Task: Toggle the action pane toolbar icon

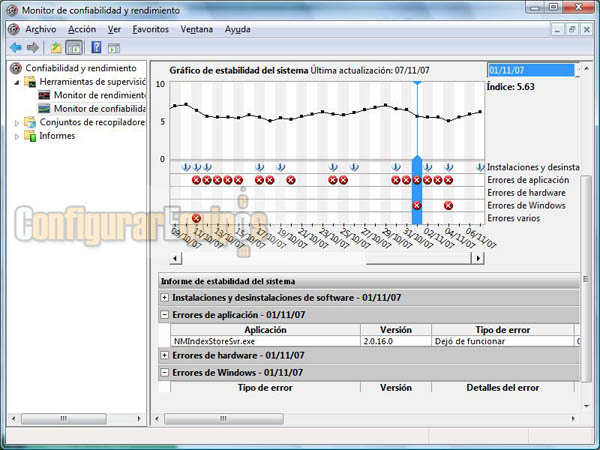Action: pyautogui.click(x=114, y=48)
